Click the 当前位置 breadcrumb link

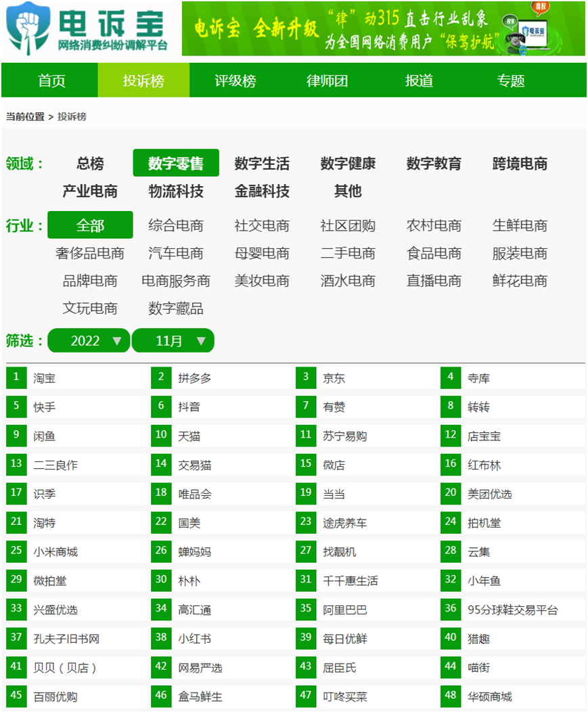25,116
